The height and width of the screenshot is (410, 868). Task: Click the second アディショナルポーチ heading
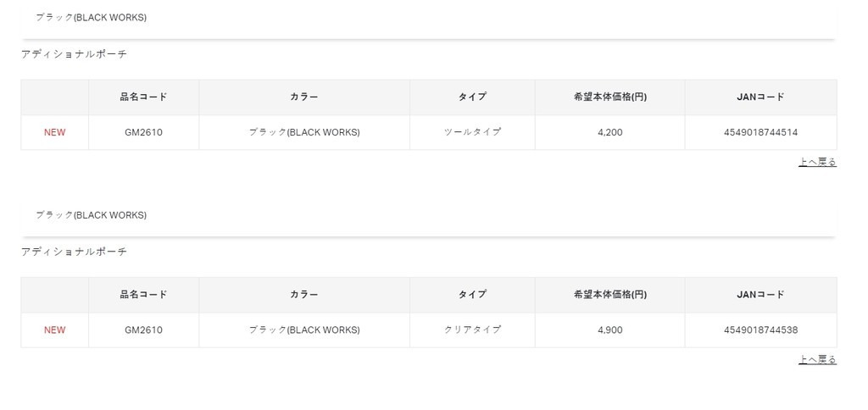(74, 252)
